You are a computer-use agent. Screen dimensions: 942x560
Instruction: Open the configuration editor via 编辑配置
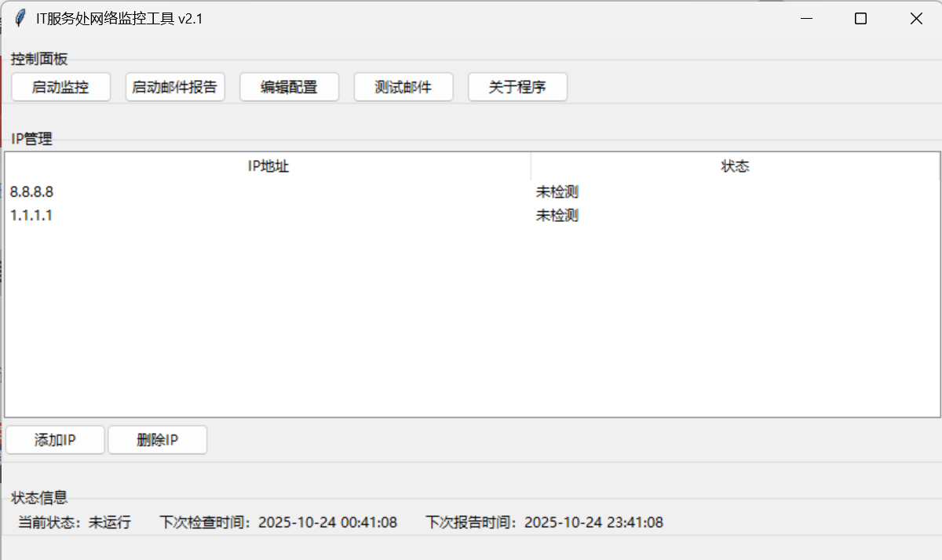coord(289,86)
